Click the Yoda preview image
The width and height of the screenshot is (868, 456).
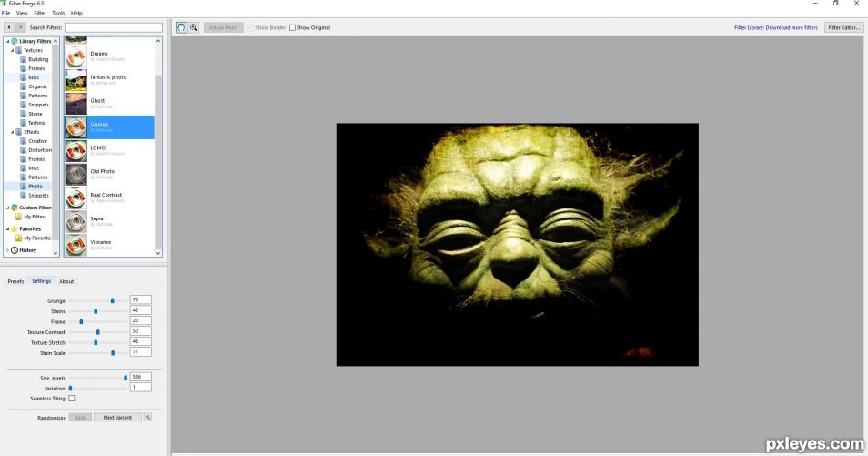pyautogui.click(x=518, y=244)
